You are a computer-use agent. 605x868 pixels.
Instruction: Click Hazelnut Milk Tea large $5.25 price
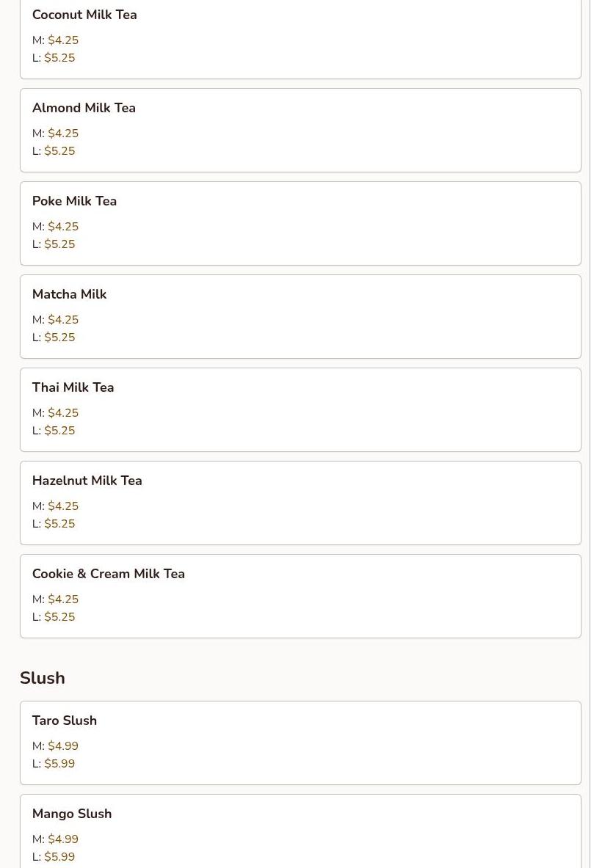tap(59, 524)
